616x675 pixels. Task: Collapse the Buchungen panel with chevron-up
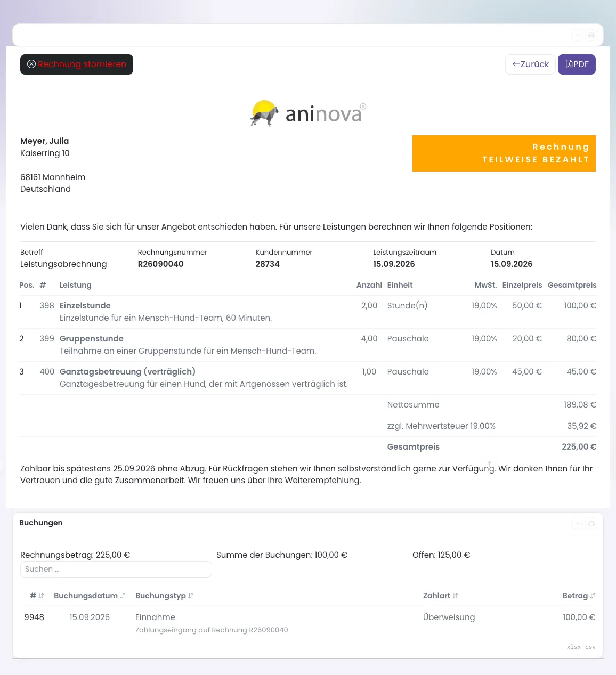tap(577, 524)
